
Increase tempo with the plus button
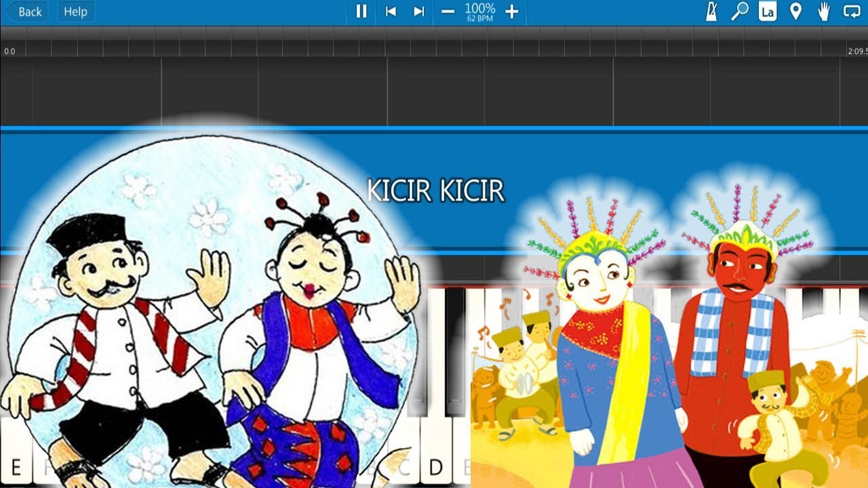[512, 12]
